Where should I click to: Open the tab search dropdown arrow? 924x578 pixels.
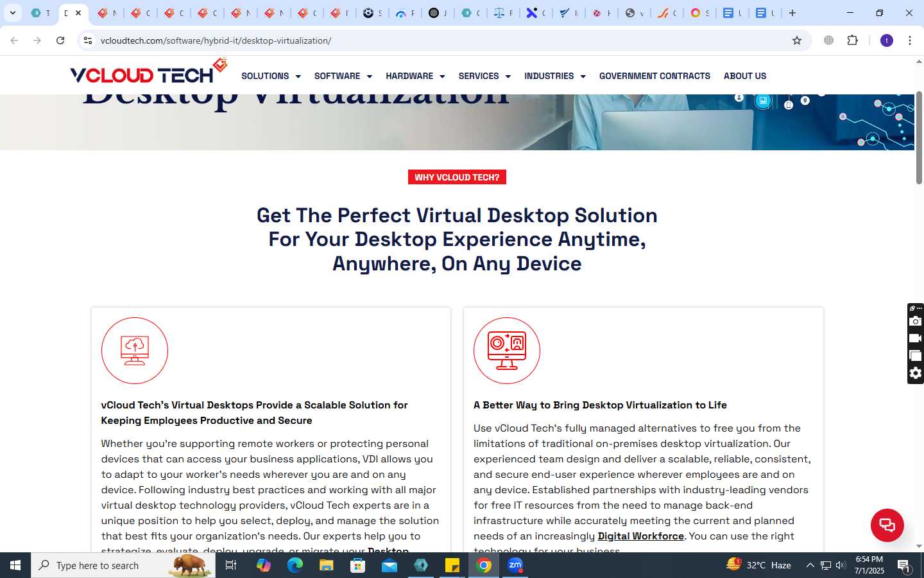(12, 13)
